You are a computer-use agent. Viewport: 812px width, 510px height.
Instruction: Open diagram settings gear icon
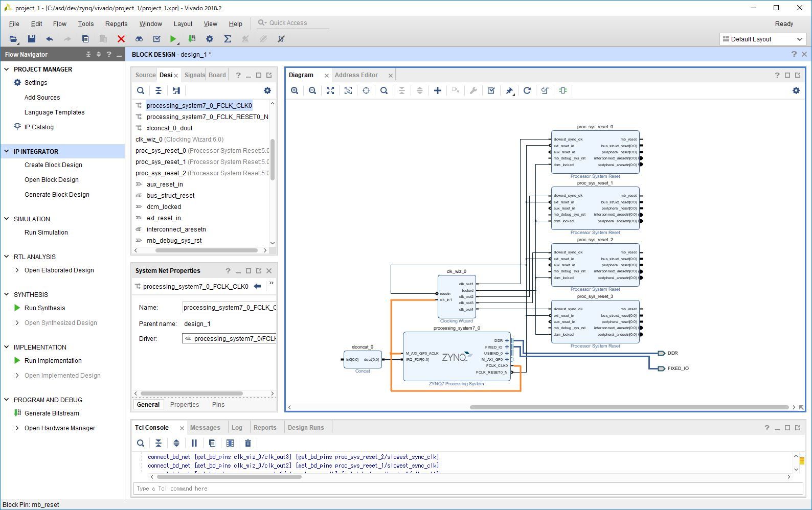click(x=796, y=90)
